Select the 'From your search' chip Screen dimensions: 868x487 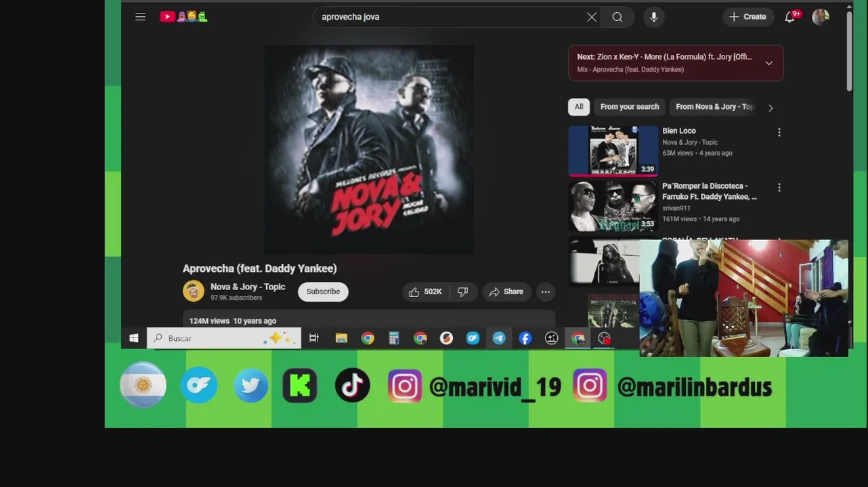pos(630,107)
